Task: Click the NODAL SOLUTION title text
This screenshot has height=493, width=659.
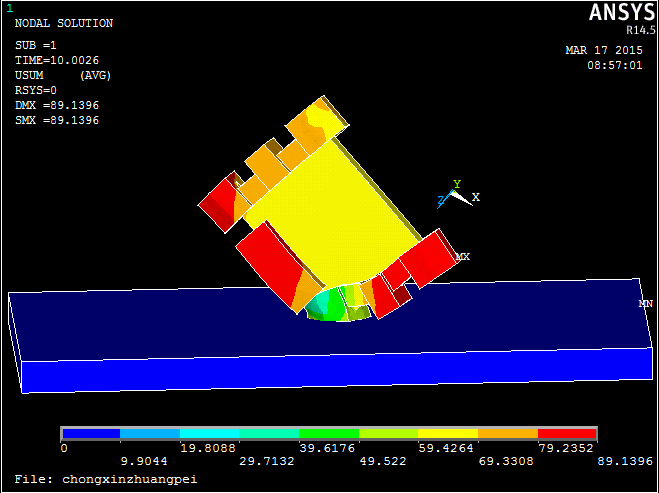Action: (x=64, y=23)
